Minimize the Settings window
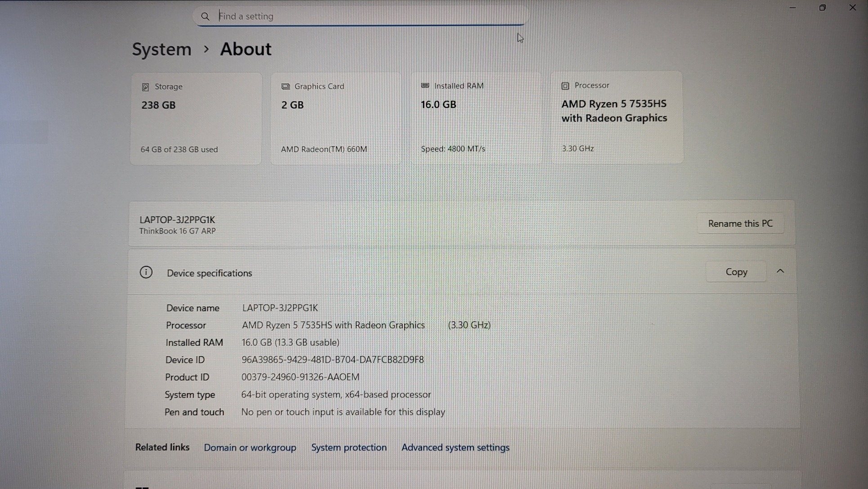Screen dimensions: 868x489 [x=792, y=8]
